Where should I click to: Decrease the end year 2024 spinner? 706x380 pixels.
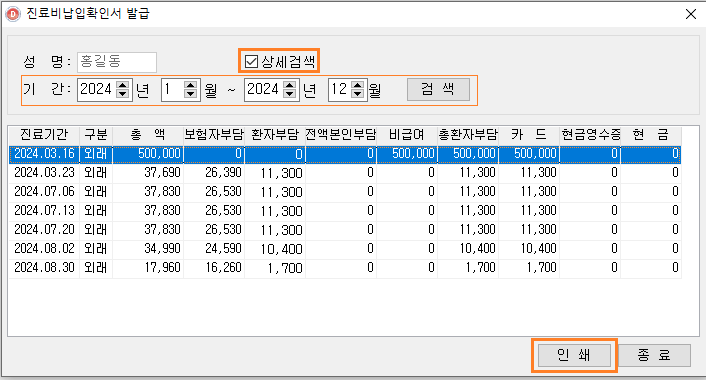290,94
